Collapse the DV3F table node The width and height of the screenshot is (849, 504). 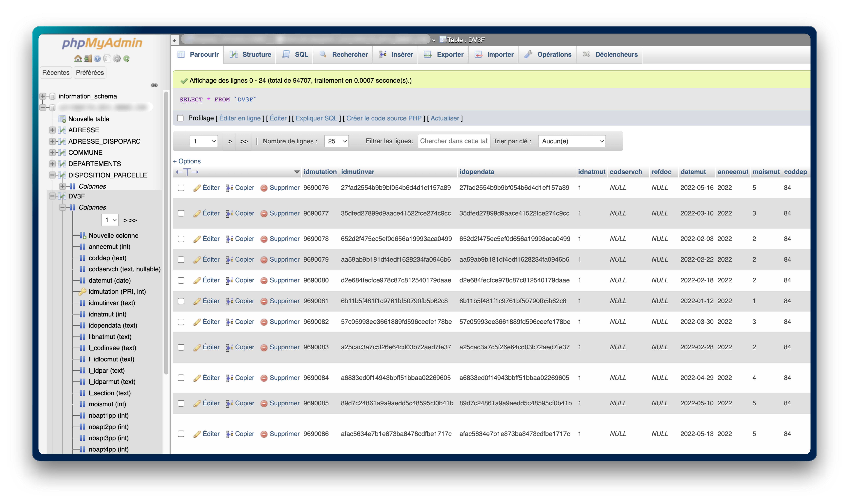coord(52,196)
